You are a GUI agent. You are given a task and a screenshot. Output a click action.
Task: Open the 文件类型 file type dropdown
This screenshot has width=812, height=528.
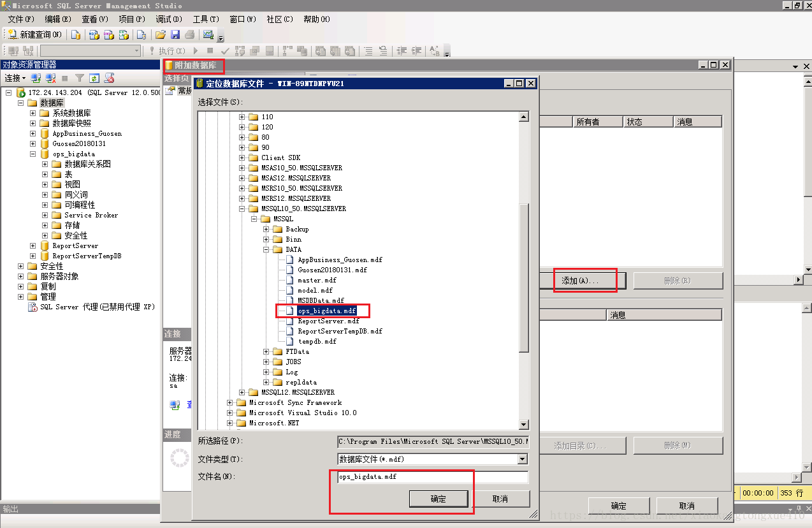click(x=523, y=459)
